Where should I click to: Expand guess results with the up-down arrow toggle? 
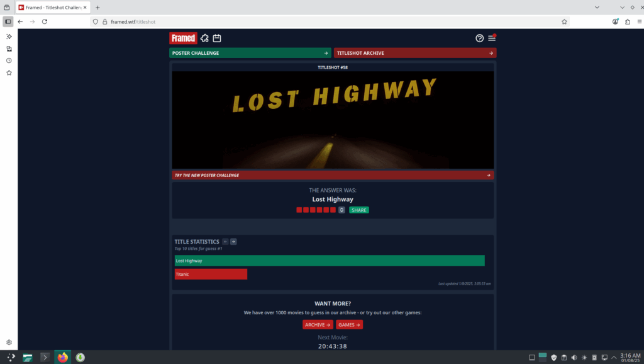coord(341,210)
